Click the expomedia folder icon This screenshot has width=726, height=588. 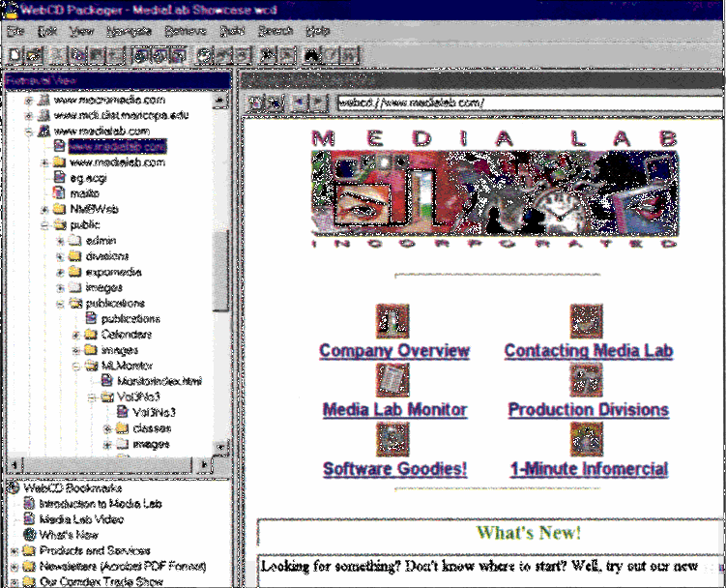[74, 272]
